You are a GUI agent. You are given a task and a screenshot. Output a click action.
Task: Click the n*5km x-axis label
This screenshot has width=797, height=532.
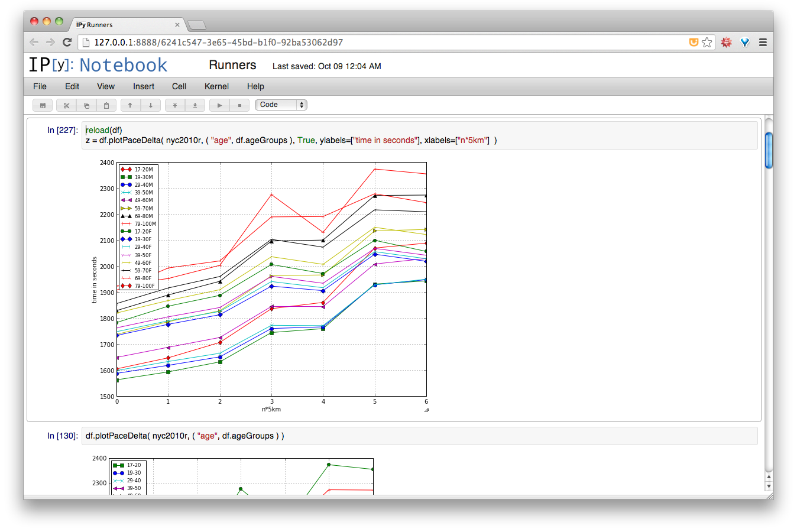(x=271, y=409)
